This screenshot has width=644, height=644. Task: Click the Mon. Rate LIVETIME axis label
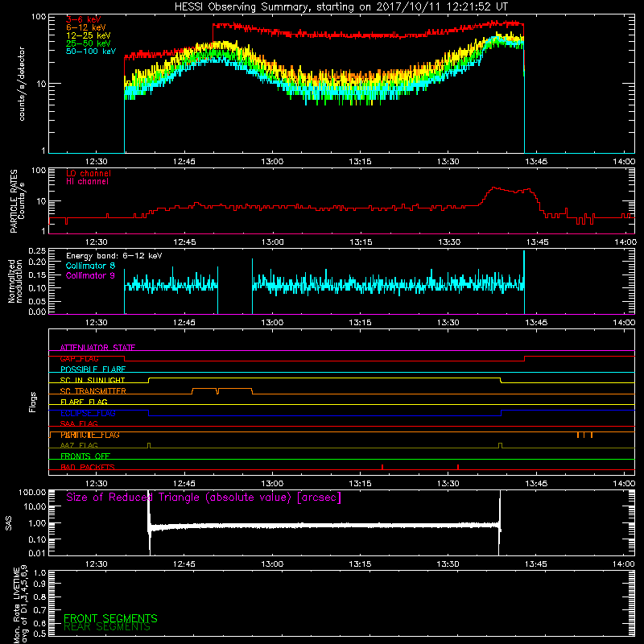tap(20, 605)
